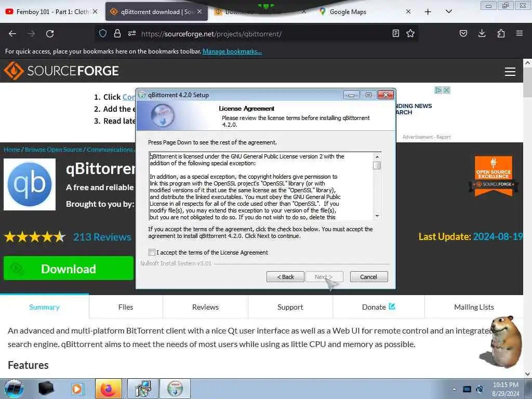Open the Pocket save icon
Viewport: 532px width, 399px height.
point(463,33)
